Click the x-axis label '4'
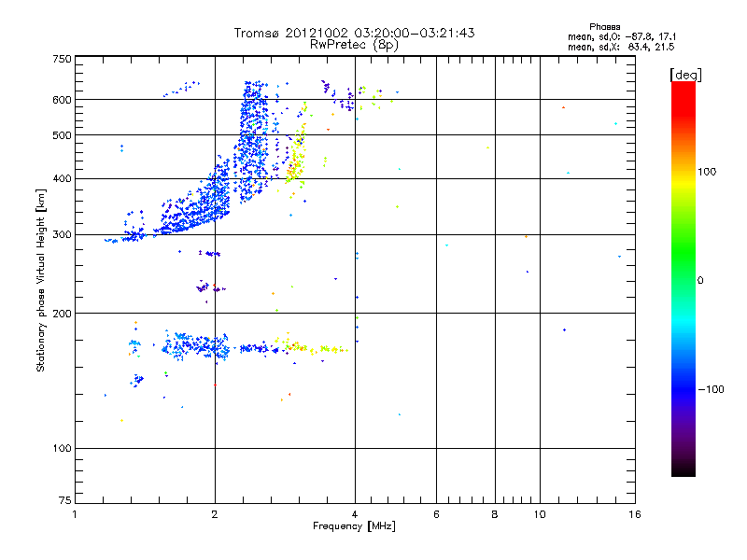This screenshot has width=747, height=560. point(355,514)
